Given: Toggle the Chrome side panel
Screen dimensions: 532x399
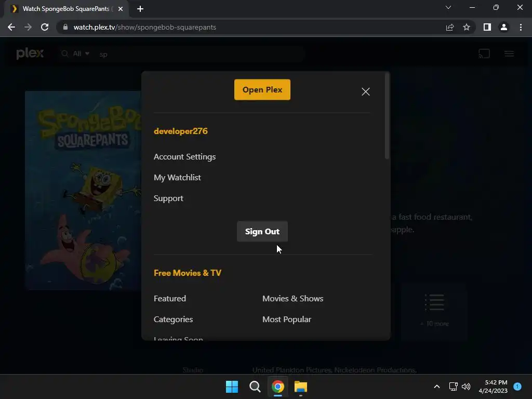Looking at the screenshot, I should coord(487,27).
